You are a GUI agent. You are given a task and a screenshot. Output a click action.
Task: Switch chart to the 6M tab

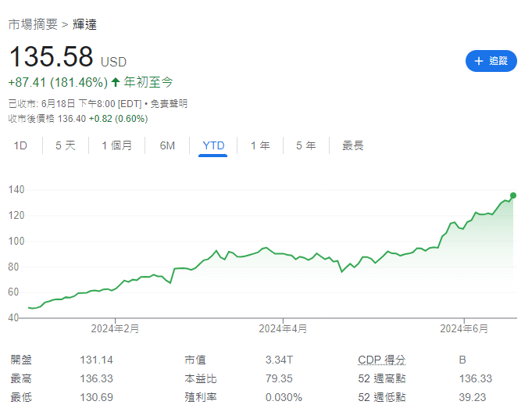click(x=167, y=145)
